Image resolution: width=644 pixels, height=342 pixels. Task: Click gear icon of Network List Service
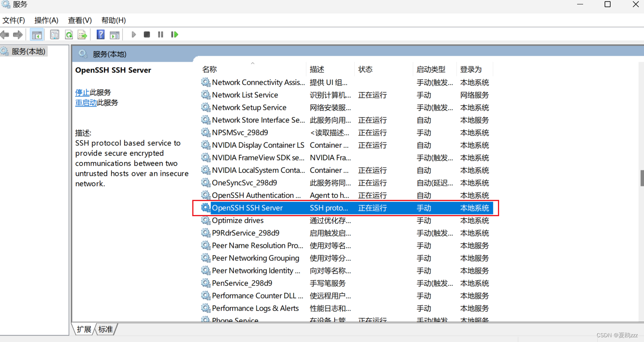(206, 95)
